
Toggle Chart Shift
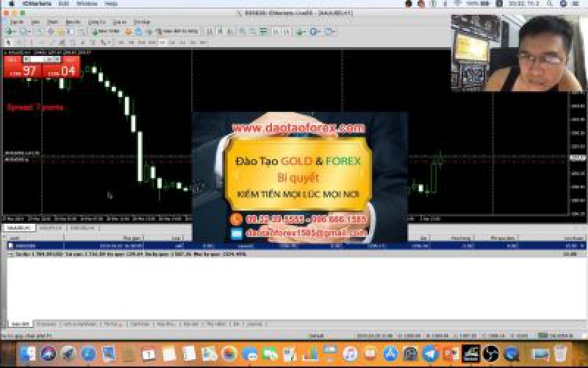[287, 32]
